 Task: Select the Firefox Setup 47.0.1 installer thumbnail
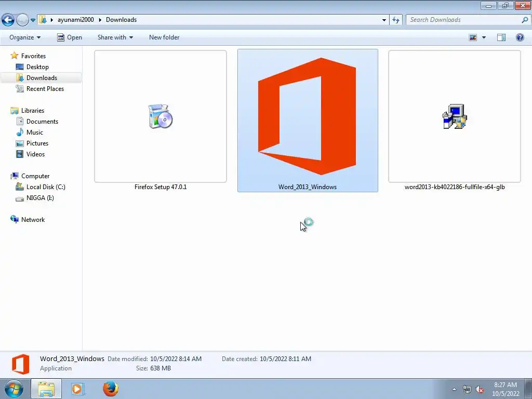[x=161, y=116]
